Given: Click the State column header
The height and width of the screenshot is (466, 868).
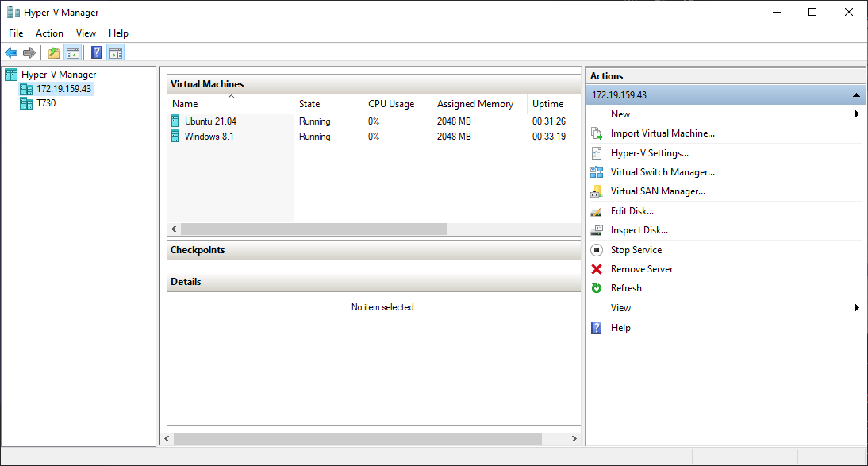Looking at the screenshot, I should (x=328, y=104).
